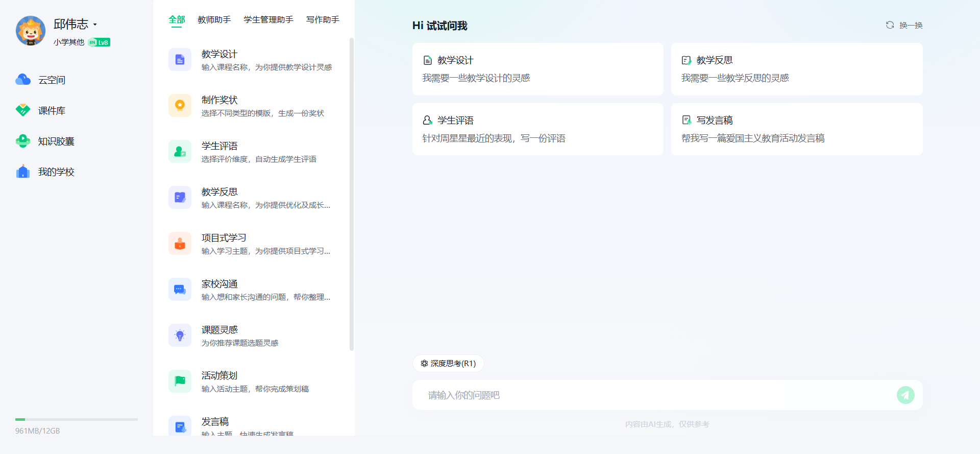The image size is (980, 454).
Task: Open the 项目式学习 tool icon
Action: coord(180,244)
